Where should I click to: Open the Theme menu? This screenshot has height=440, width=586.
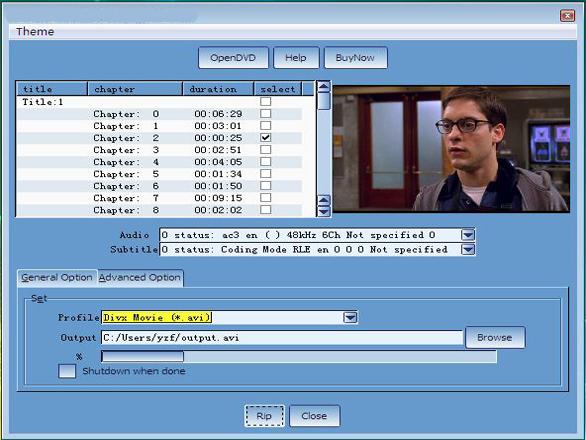[35, 31]
